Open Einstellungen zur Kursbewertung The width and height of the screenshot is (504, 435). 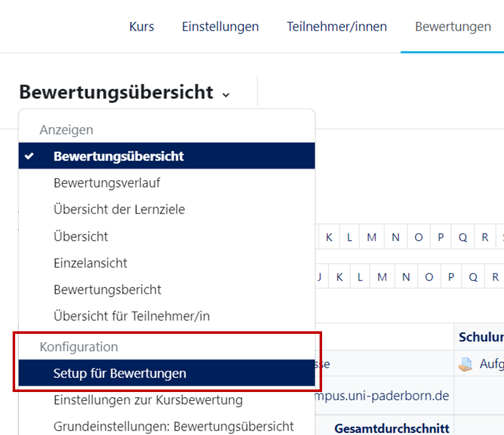148,400
